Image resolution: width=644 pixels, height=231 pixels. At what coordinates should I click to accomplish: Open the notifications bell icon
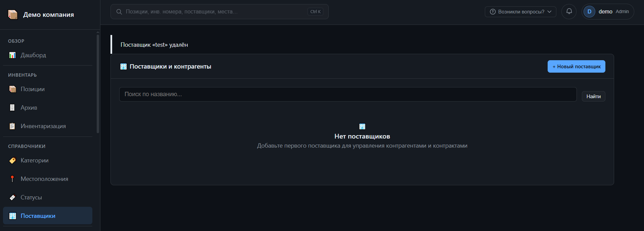pos(569,11)
